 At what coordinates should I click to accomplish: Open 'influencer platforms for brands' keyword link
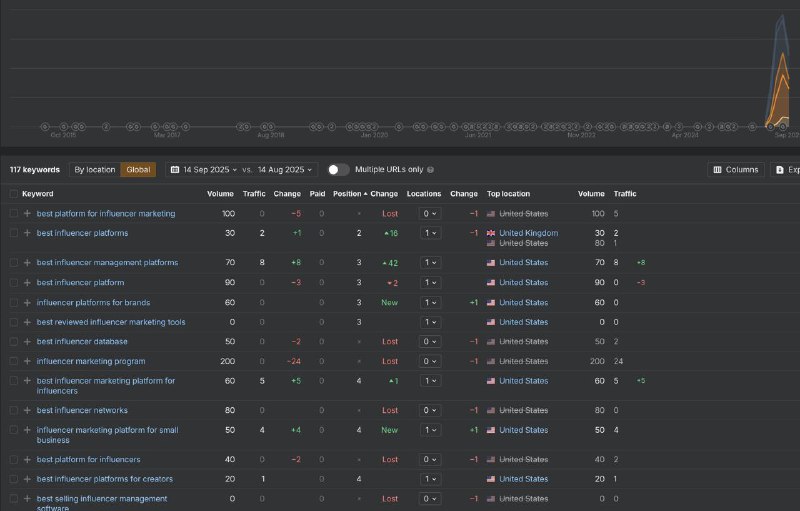pos(93,302)
